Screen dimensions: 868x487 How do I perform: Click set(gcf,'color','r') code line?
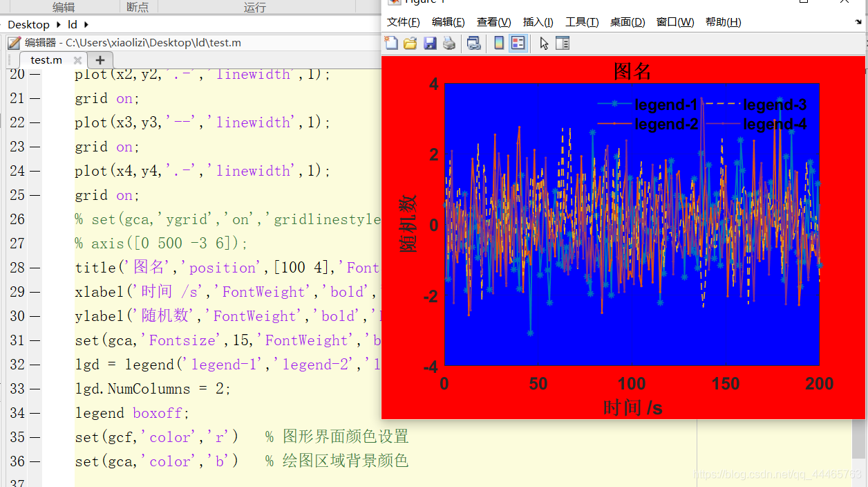157,437
